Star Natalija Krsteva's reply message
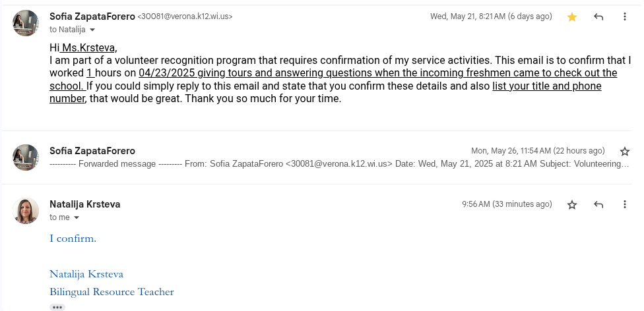The height and width of the screenshot is (311, 644). [572, 205]
